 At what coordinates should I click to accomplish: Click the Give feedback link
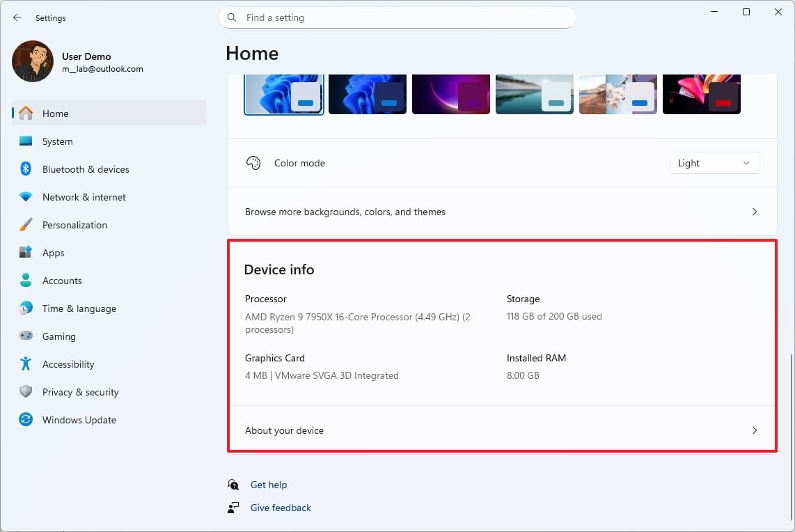tap(280, 508)
